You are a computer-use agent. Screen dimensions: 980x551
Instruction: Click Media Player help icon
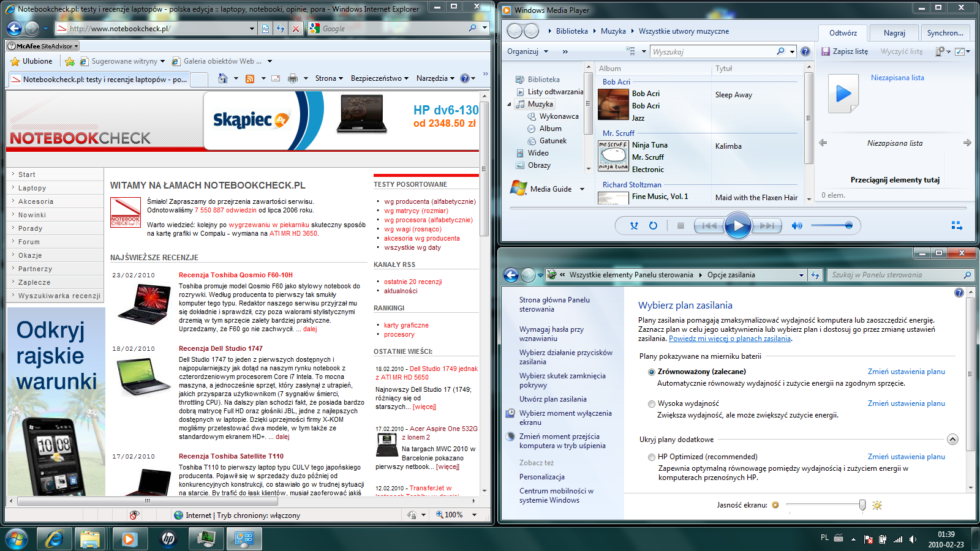tap(805, 51)
